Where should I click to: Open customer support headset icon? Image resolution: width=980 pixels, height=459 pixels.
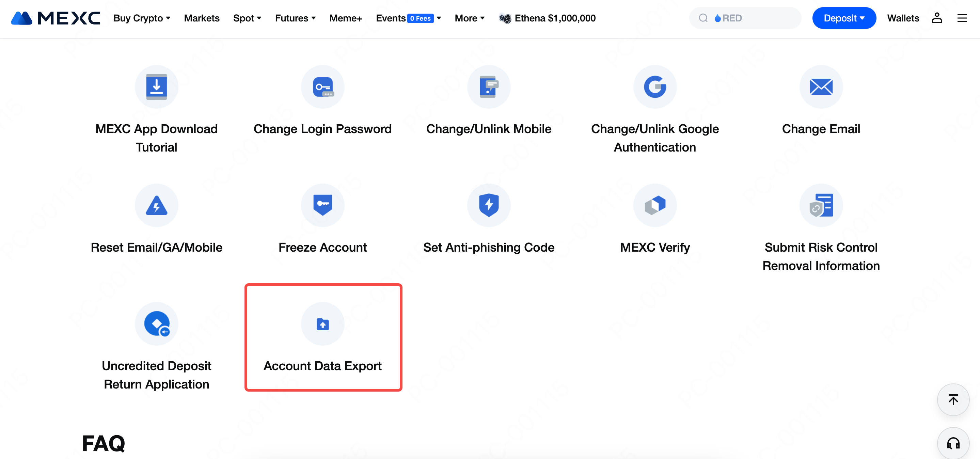[953, 443]
